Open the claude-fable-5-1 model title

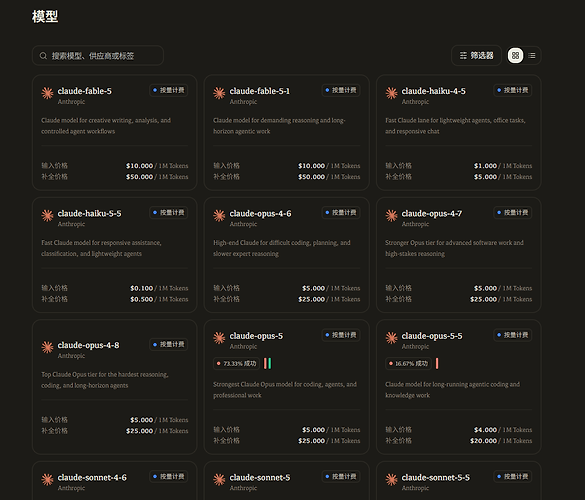pos(260,91)
